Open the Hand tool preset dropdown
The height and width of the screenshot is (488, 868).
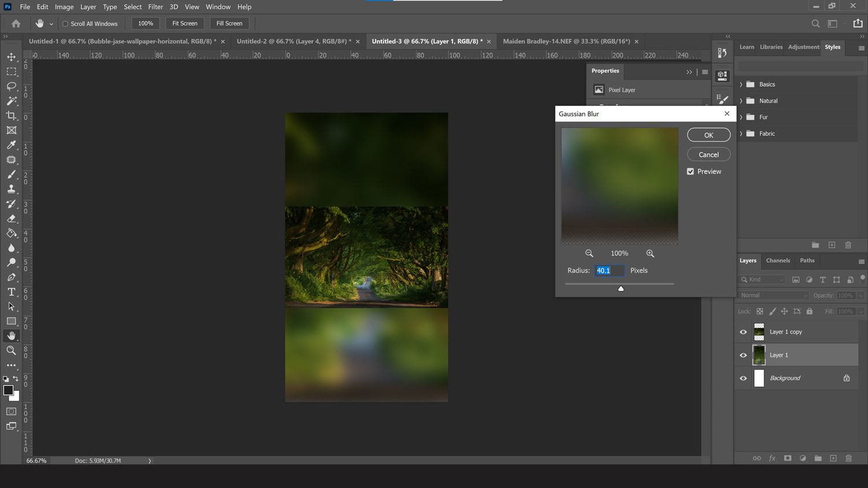(51, 24)
